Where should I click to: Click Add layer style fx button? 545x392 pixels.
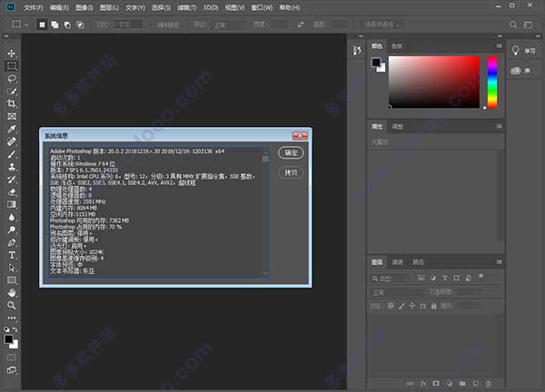[x=423, y=383]
